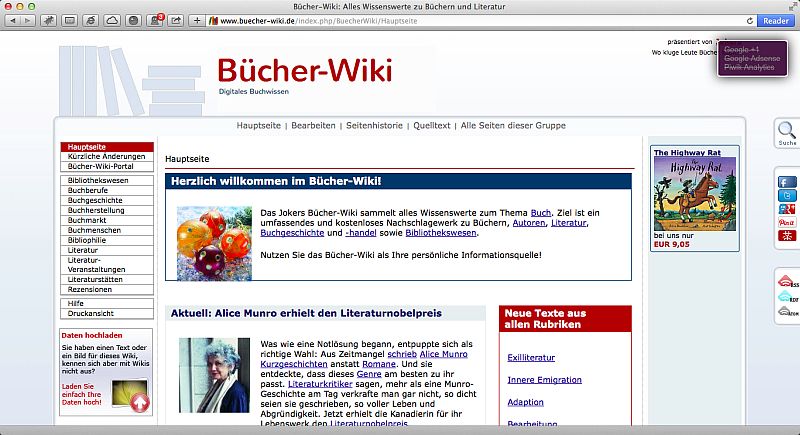Select Bearbeiten in the page navigation
This screenshot has width=800, height=435.
tap(313, 126)
